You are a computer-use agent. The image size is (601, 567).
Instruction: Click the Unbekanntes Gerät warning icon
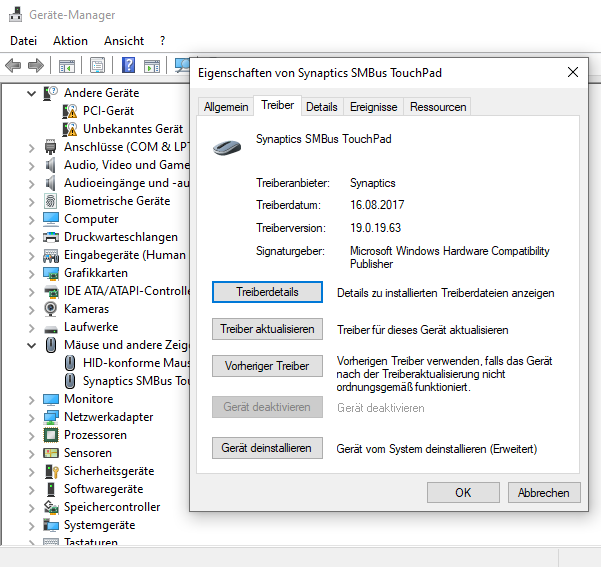[70, 129]
